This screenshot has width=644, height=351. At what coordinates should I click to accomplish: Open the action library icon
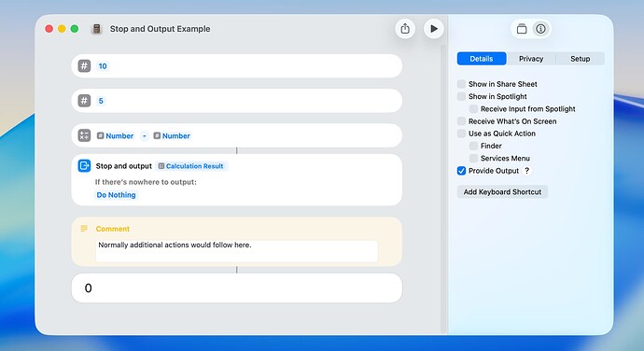(522, 29)
